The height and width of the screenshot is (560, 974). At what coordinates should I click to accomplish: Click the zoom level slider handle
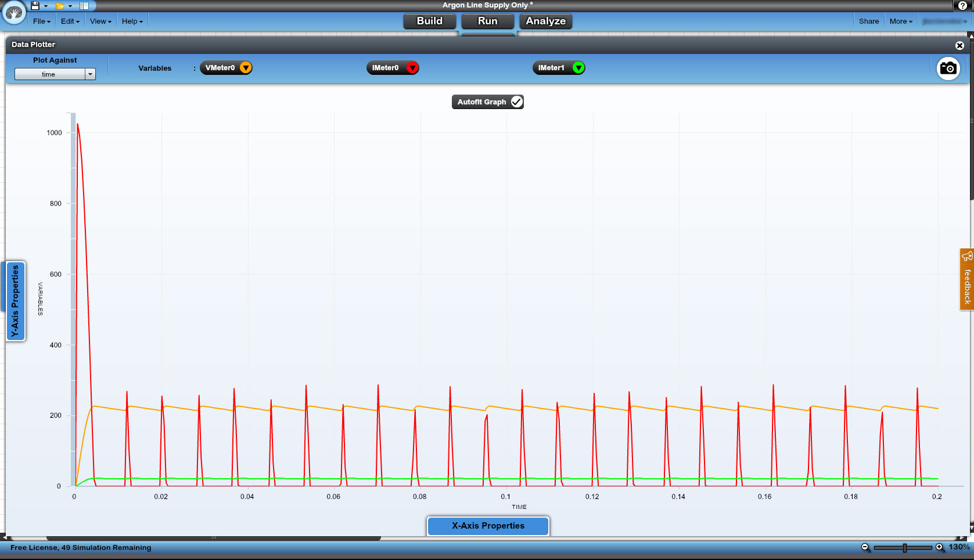[x=905, y=548]
